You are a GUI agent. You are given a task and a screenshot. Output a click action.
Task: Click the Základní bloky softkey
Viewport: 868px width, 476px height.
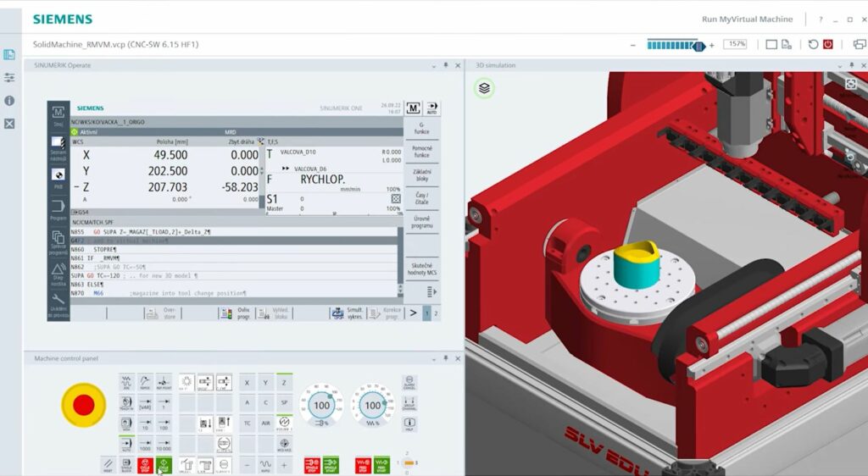tap(422, 175)
